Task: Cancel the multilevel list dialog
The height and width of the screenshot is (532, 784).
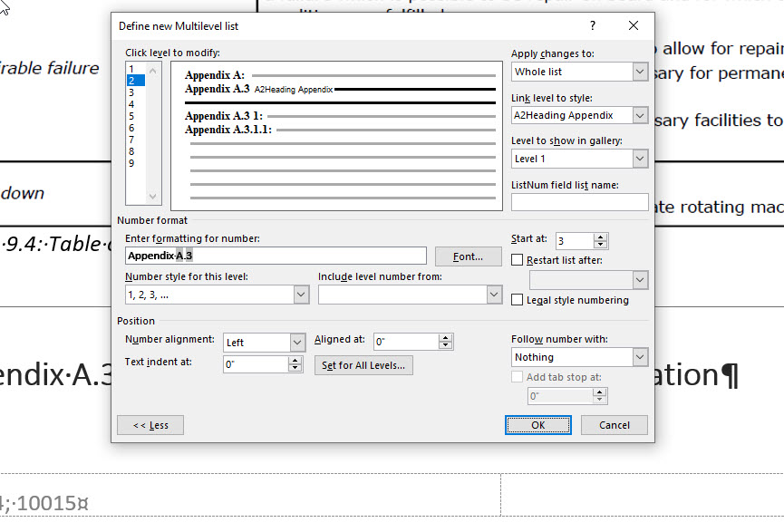Action: point(614,425)
